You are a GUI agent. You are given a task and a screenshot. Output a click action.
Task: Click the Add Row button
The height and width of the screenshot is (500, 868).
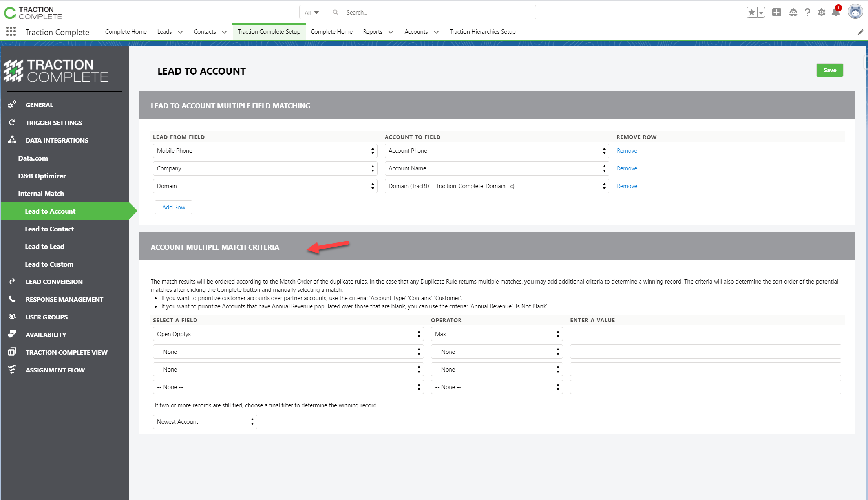coord(174,207)
